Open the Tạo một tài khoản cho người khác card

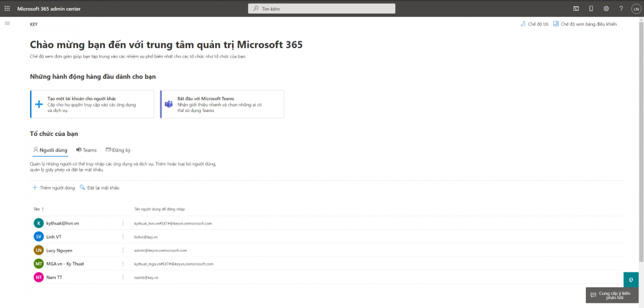pyautogui.click(x=93, y=104)
